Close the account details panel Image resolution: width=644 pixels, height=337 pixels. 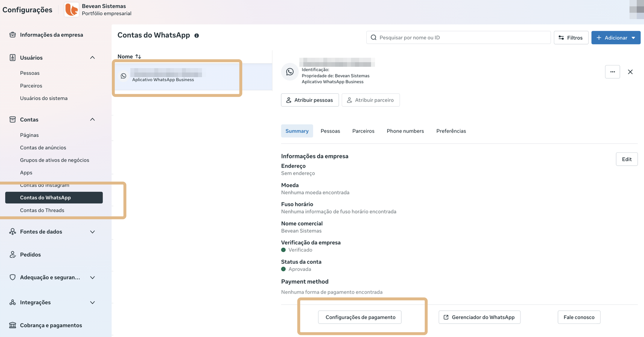630,72
